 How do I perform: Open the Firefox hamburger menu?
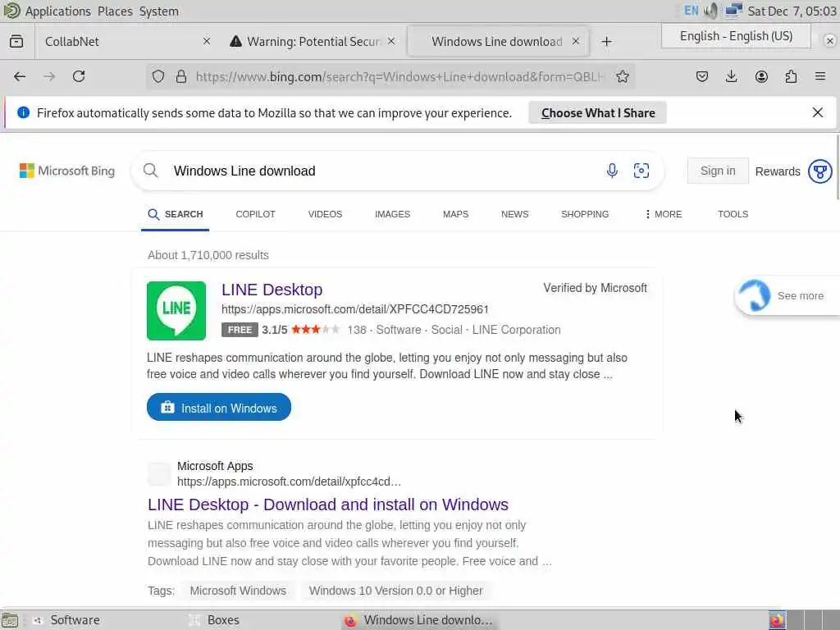point(820,76)
